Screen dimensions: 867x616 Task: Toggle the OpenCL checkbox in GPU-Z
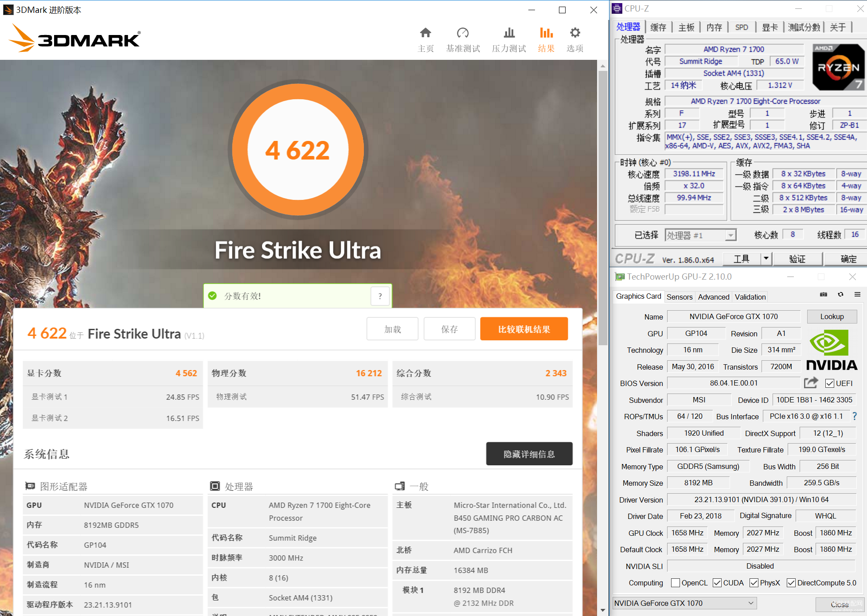(x=676, y=583)
